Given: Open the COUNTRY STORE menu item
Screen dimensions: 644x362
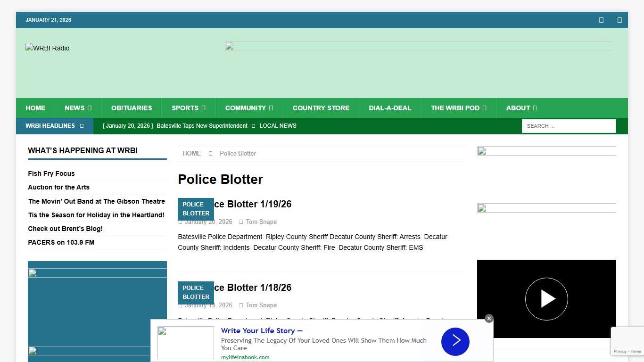Looking at the screenshot, I should pyautogui.click(x=321, y=108).
